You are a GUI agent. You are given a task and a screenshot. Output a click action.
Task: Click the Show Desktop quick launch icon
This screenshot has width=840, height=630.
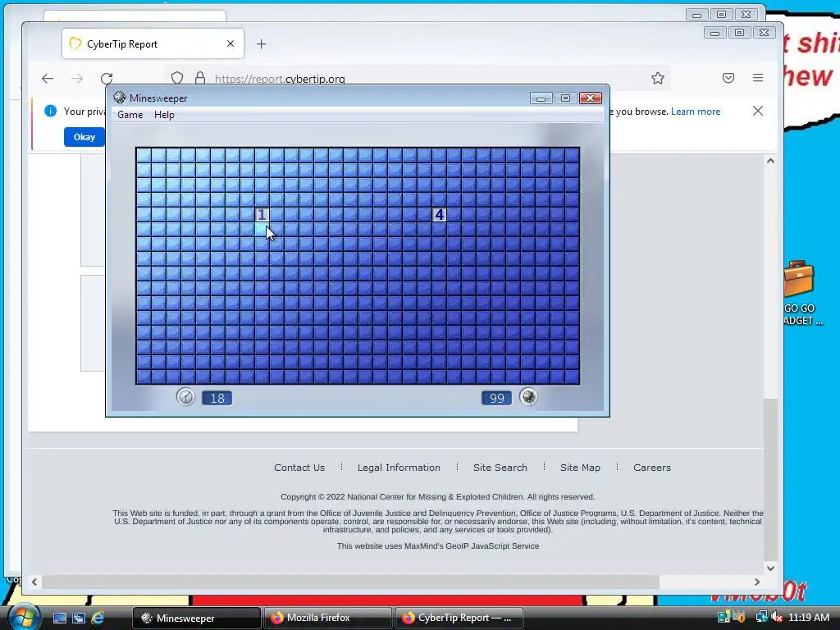59,618
